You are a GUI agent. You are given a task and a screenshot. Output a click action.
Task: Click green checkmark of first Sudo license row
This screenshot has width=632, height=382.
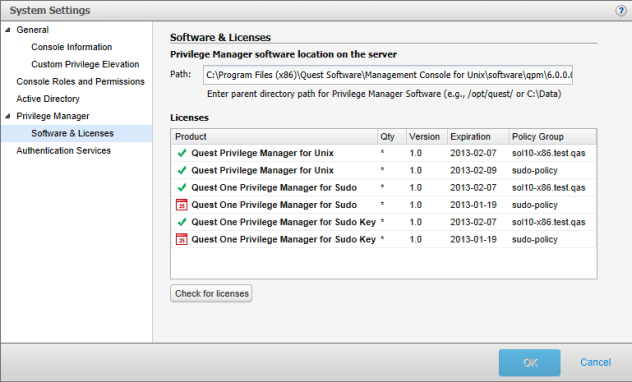(182, 188)
